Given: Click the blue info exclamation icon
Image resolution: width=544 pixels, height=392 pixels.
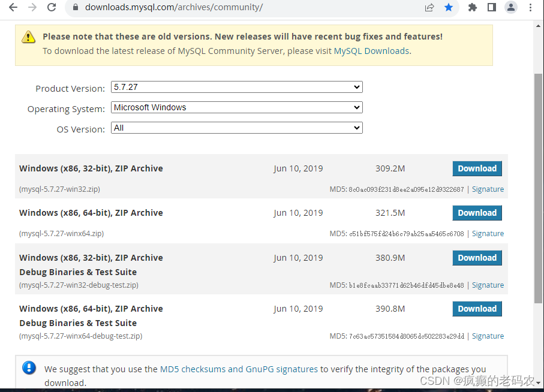Looking at the screenshot, I should 29,368.
